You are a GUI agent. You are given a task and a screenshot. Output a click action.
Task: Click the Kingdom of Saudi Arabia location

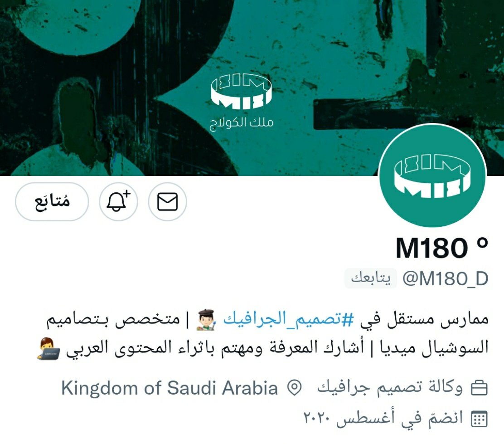click(170, 388)
